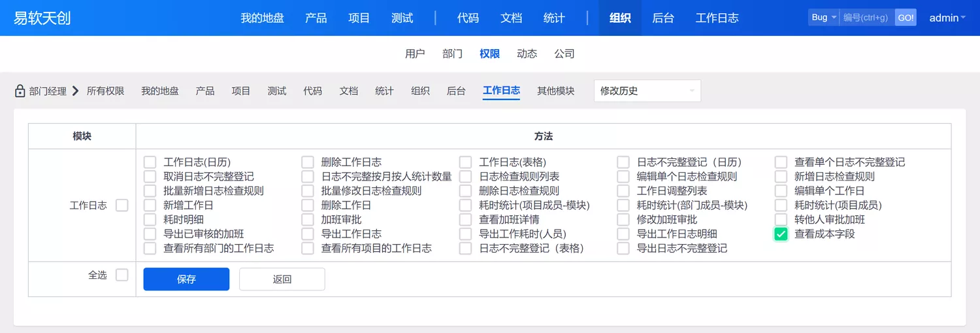Check the 日志不完整登记（日历） checkbox
The height and width of the screenshot is (333, 980).
tap(623, 162)
